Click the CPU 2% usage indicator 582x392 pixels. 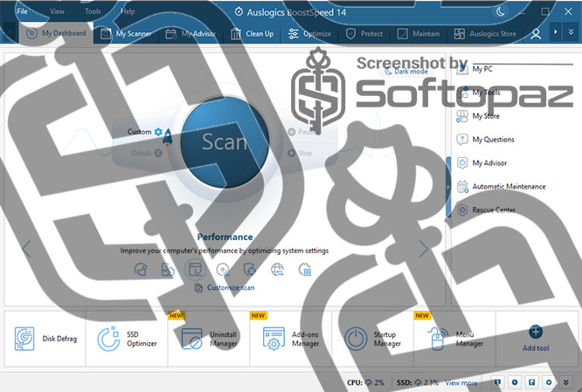365,382
